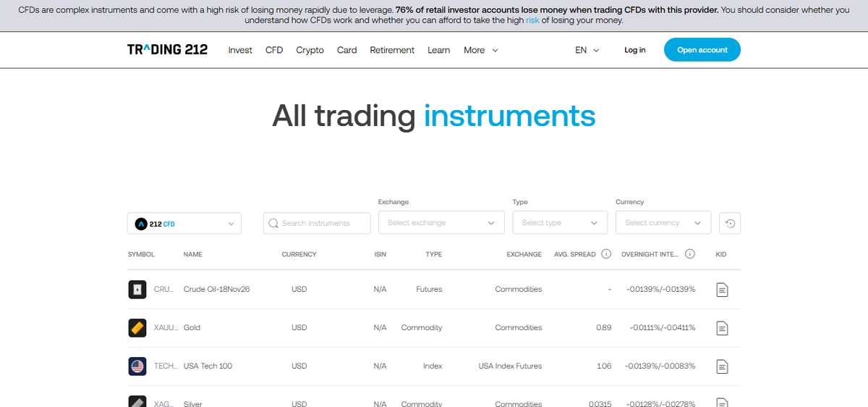The height and width of the screenshot is (407, 868).
Task: Click the 'USA Tech 100' name
Action: tap(208, 366)
